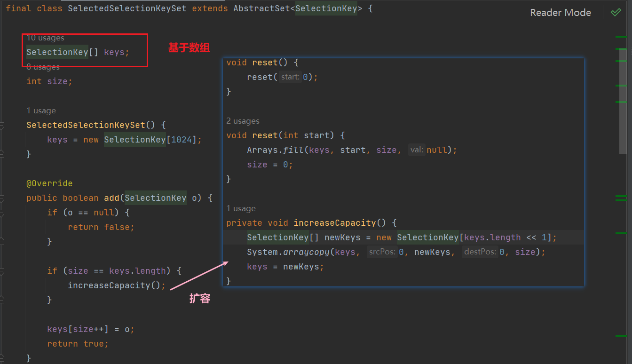Collapse the 'if (size == keys.length)' fold marker
This screenshot has height=364, width=632.
coord(2,271)
